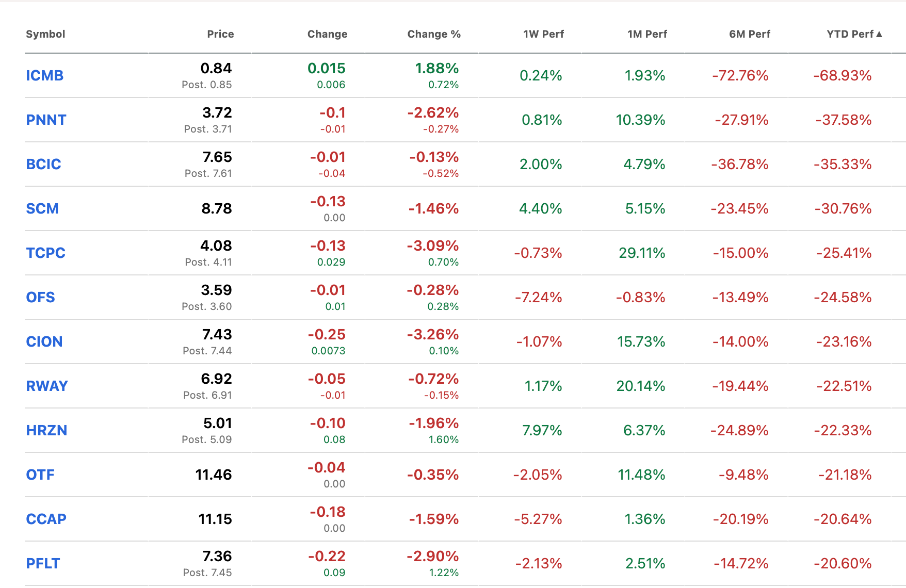The width and height of the screenshot is (906, 588).
Task: Open the RWAY ticker link
Action: [47, 386]
